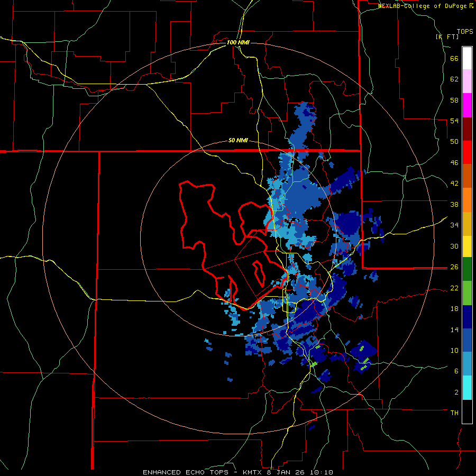Click the light green legend swatch
476x476 pixels.
pos(467,293)
